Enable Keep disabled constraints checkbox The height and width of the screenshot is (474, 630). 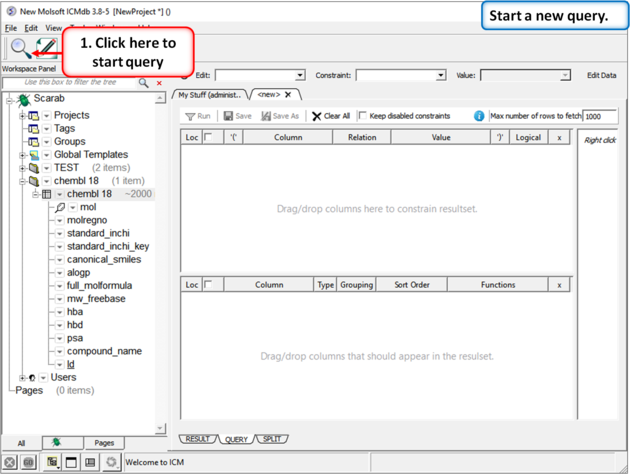coord(363,116)
